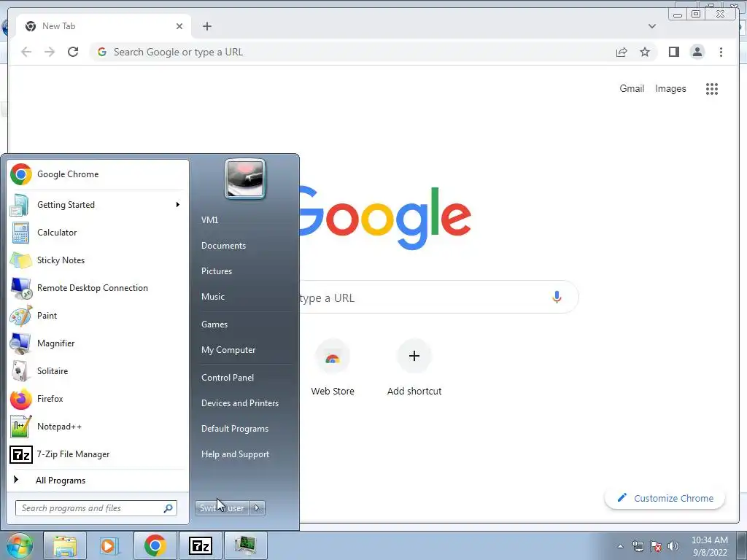
Task: Click the share page icon
Action: (x=622, y=52)
